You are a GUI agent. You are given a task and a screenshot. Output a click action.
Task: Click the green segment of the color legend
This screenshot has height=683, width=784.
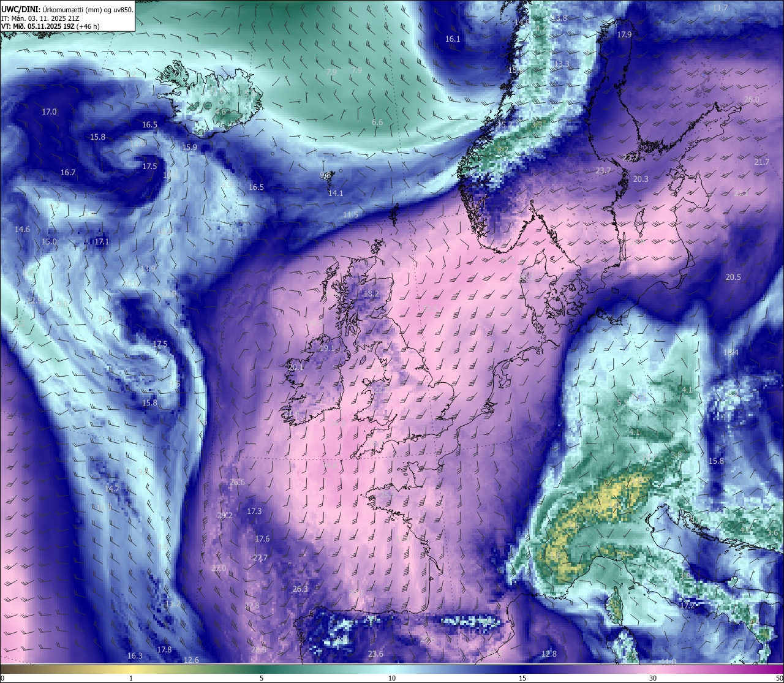[x=262, y=668]
